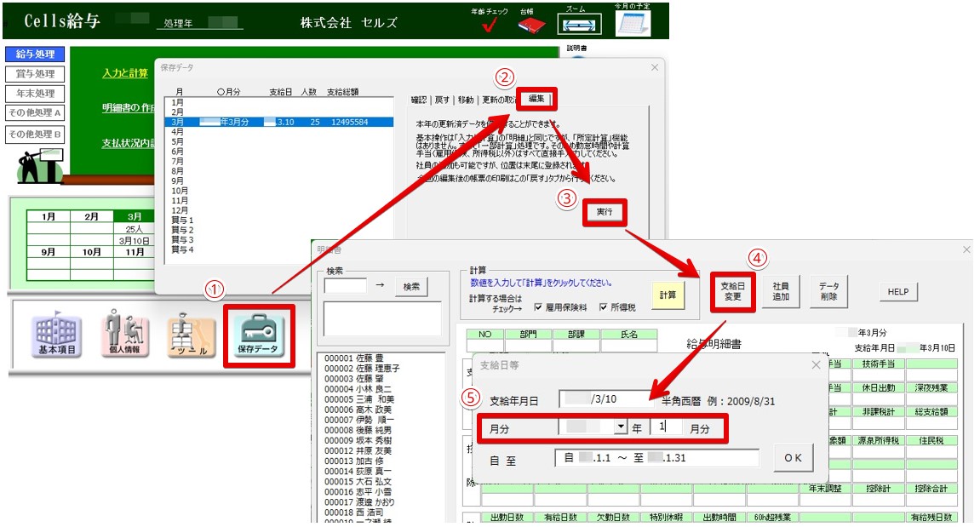The width and height of the screenshot is (980, 527).
Task: Toggle the 所得税 checkbox
Action: pos(603,307)
